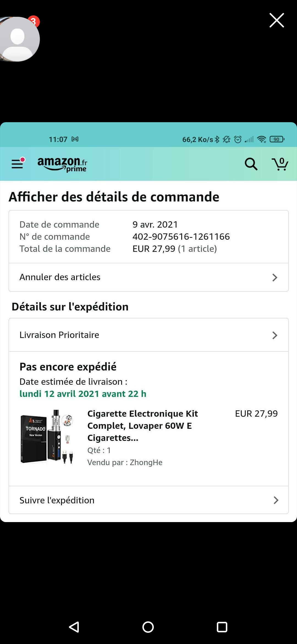Tap Suivre l'expédition to track
Image resolution: width=297 pixels, height=644 pixels.
[x=57, y=500]
